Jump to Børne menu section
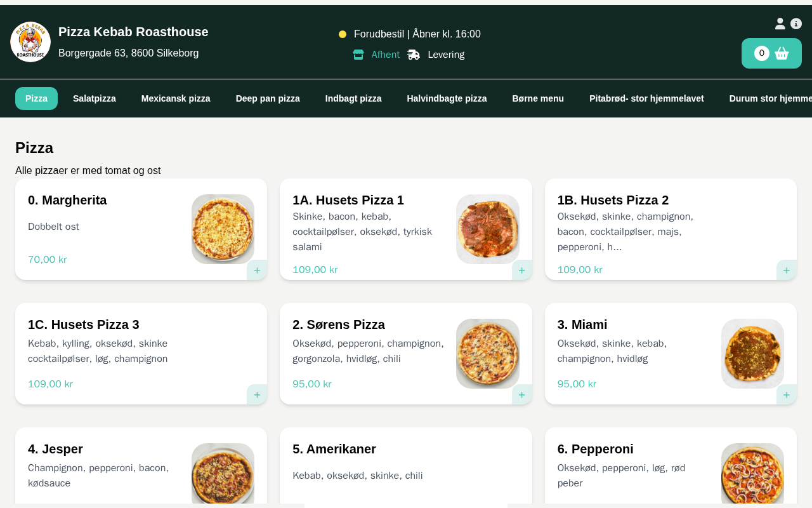Image resolution: width=812 pixels, height=508 pixels. tap(538, 98)
